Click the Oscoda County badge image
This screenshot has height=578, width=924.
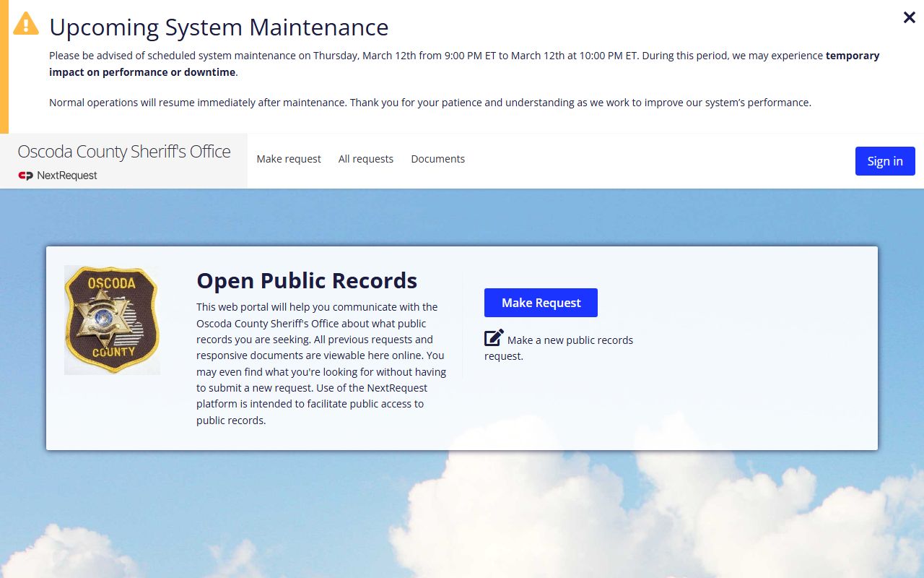[x=112, y=320]
